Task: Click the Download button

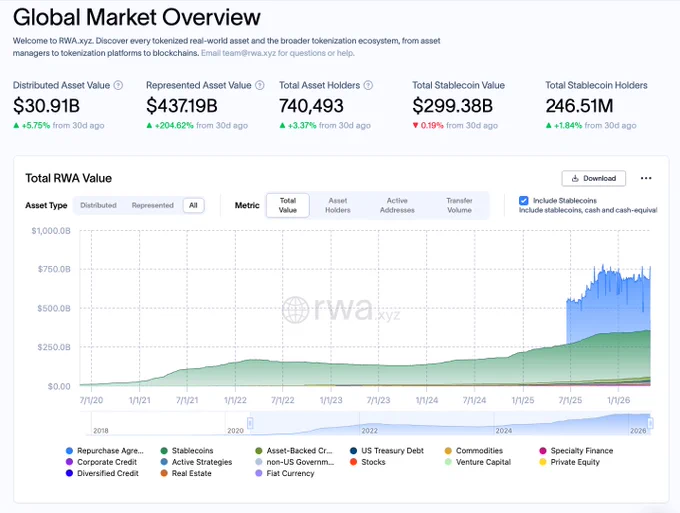Action: pyautogui.click(x=594, y=178)
